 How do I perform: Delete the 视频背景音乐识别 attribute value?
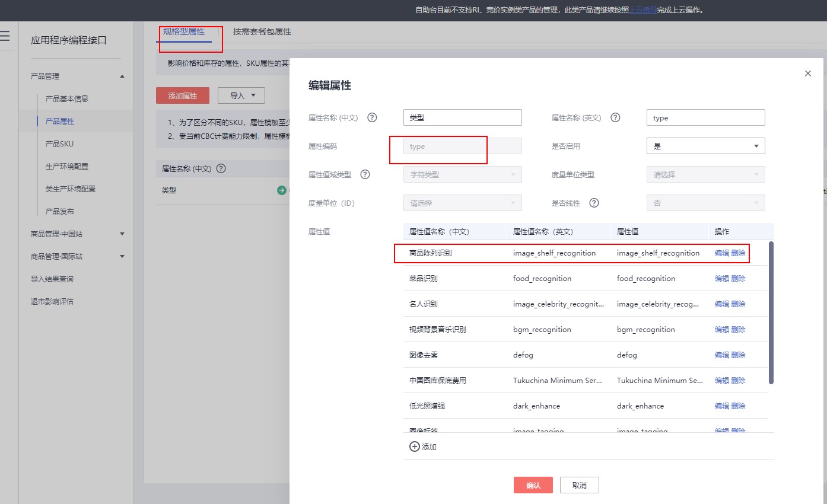[738, 329]
